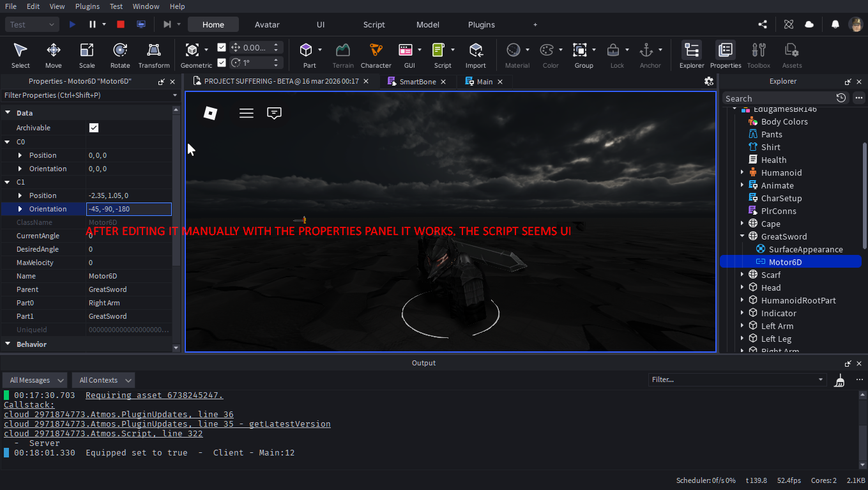Open the Roblox menu logo in viewport
This screenshot has width=868, height=490.
click(210, 113)
